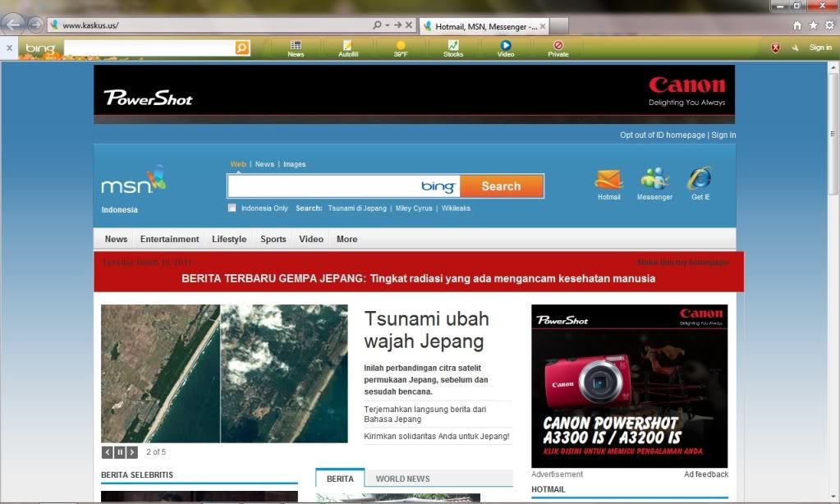Open Stocks on the Bing toolbar
The width and height of the screenshot is (840, 504).
coord(453,48)
